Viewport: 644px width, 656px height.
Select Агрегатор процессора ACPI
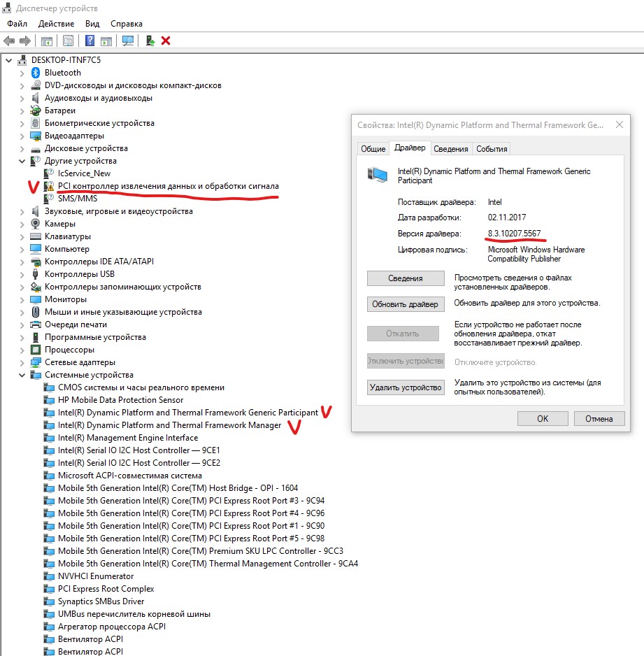112,627
